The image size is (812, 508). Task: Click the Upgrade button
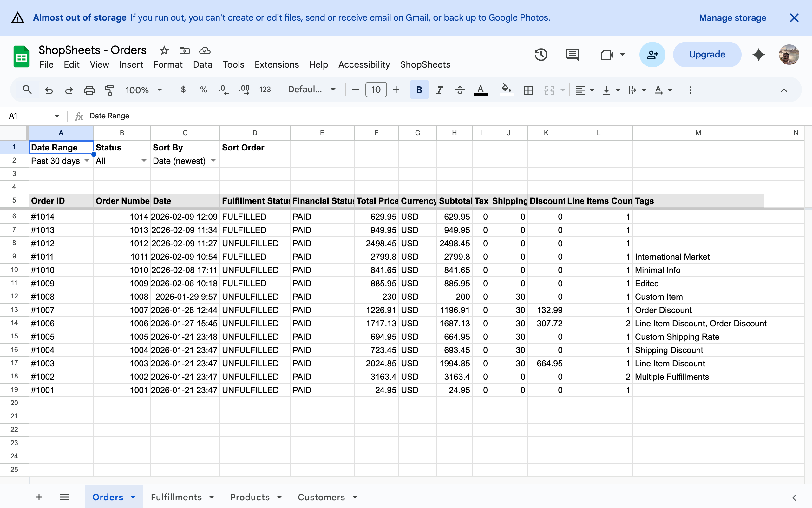point(707,54)
